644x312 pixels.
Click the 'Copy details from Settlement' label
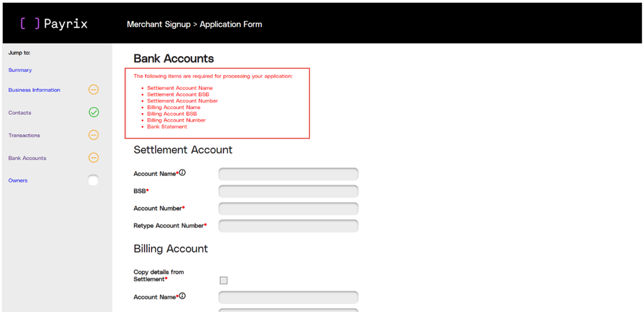point(159,276)
